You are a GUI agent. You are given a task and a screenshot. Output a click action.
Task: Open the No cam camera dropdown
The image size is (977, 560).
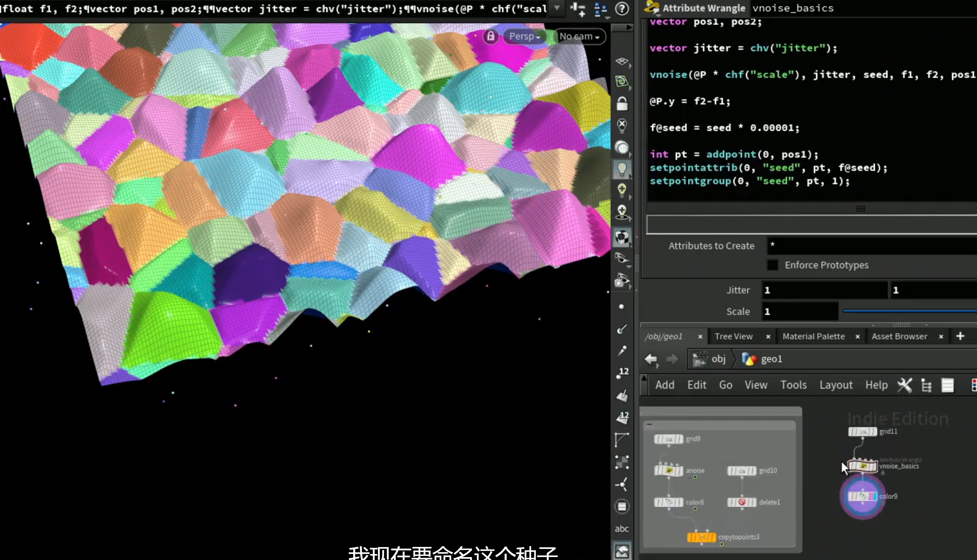[x=579, y=37]
